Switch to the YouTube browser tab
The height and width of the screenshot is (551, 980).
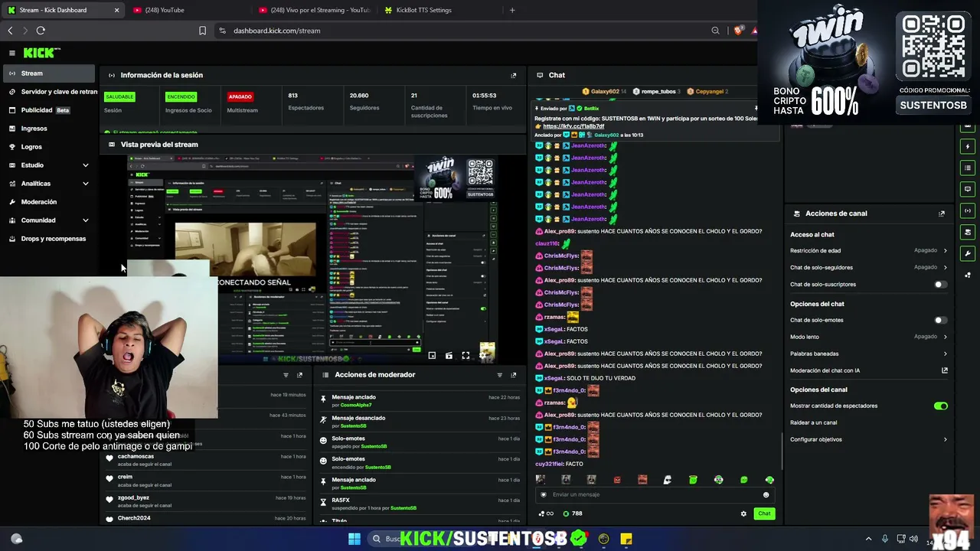point(188,10)
